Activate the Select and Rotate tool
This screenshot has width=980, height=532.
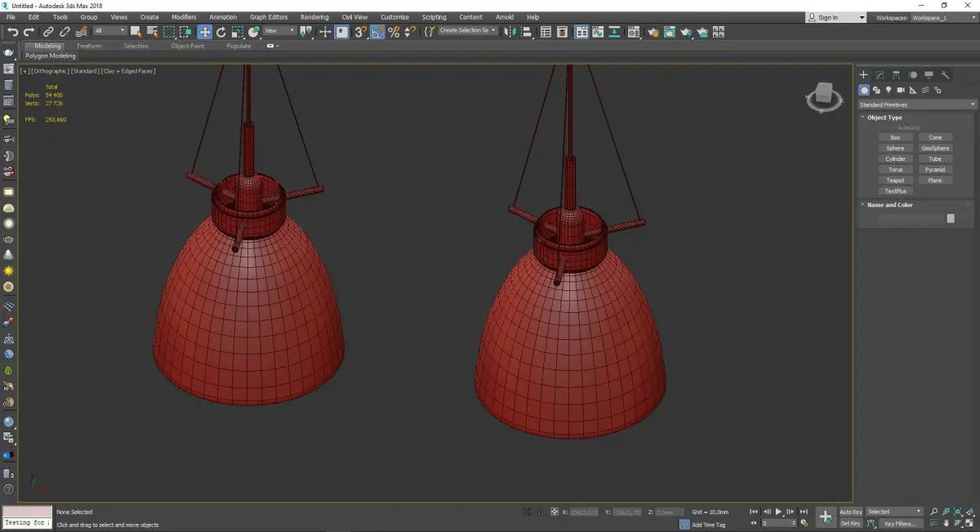pos(220,32)
